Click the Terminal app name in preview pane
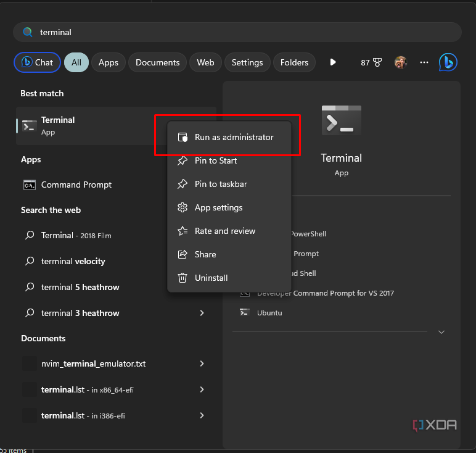Viewport: 476px width, 453px height. point(342,158)
